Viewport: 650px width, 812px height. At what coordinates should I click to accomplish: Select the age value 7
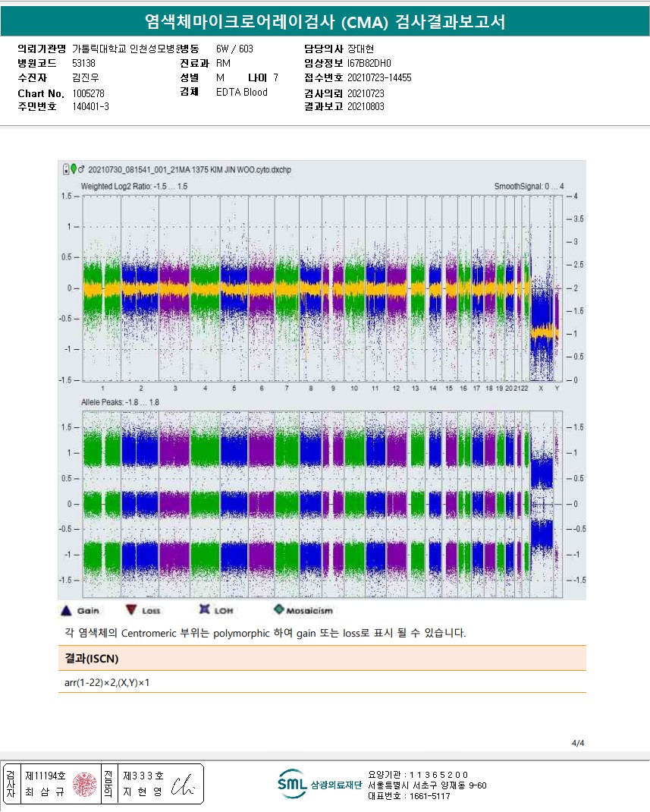(x=276, y=77)
